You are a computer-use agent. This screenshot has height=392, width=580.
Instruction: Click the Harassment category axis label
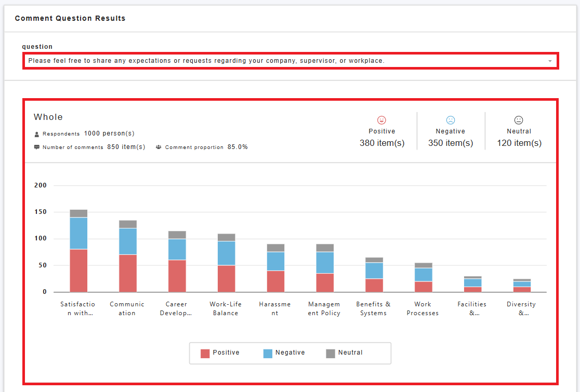(274, 308)
